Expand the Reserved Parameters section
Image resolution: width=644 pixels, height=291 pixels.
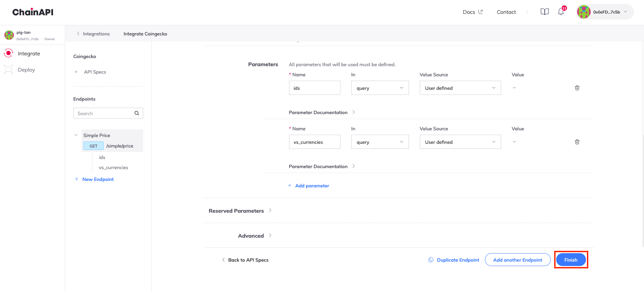point(240,211)
